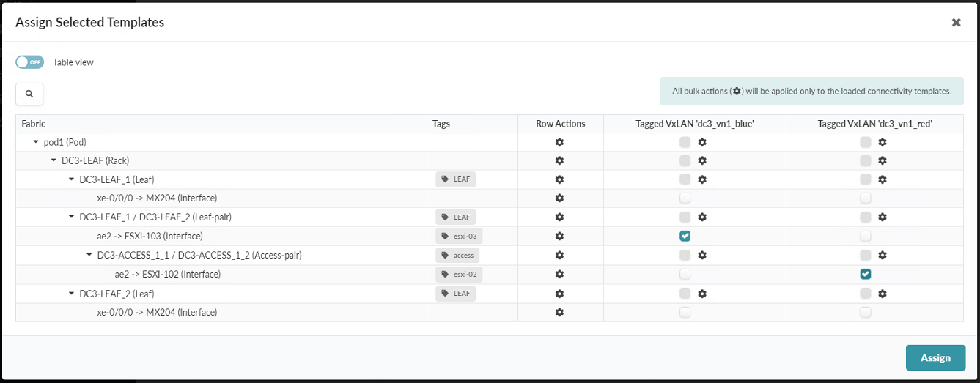Click the esxi-03 tag icon

(445, 236)
